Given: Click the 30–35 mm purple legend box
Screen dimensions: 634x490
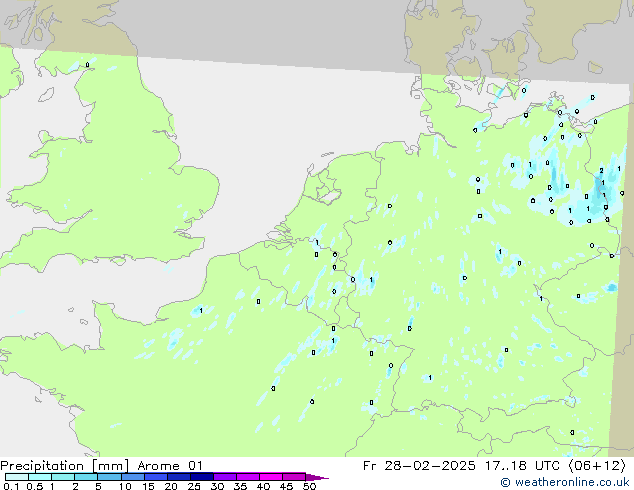Looking at the screenshot, I should 224,477.
